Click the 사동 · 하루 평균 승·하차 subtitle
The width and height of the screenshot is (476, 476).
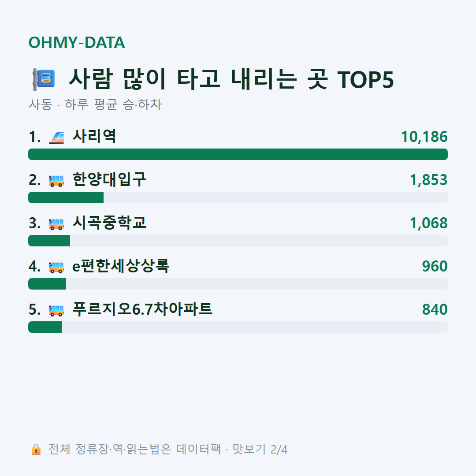pos(95,104)
